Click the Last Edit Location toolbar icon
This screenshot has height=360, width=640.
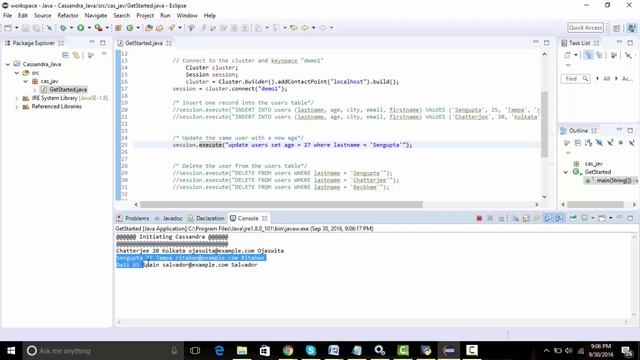293,28
